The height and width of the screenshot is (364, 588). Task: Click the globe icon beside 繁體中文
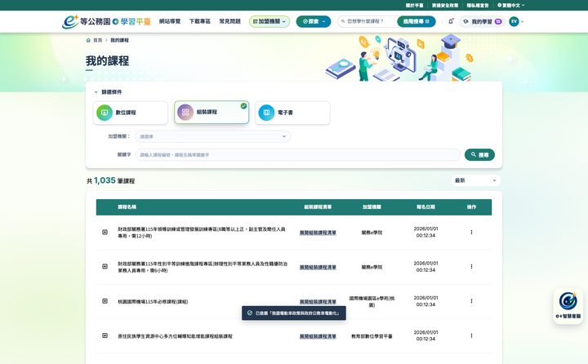pos(499,5)
